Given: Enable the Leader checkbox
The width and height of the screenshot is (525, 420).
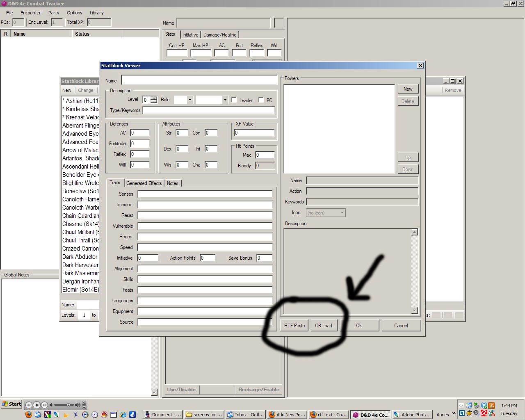Looking at the screenshot, I should click(x=234, y=100).
